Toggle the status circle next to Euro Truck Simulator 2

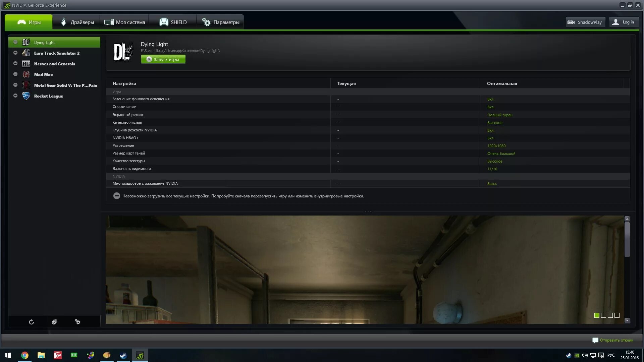(15, 53)
